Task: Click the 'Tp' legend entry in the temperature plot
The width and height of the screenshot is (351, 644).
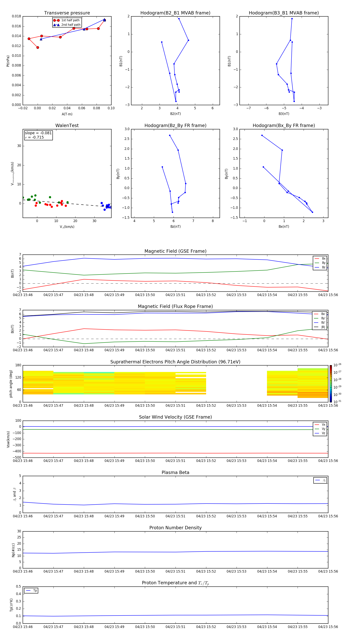Action: [x=31, y=591]
